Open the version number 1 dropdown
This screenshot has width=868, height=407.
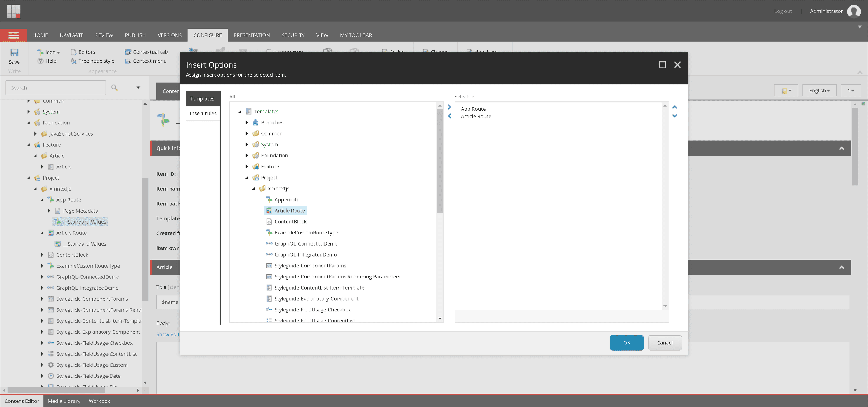851,91
